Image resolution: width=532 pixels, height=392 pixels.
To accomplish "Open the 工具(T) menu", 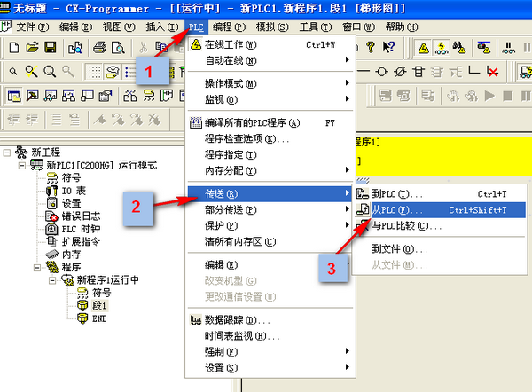I will tap(315, 27).
